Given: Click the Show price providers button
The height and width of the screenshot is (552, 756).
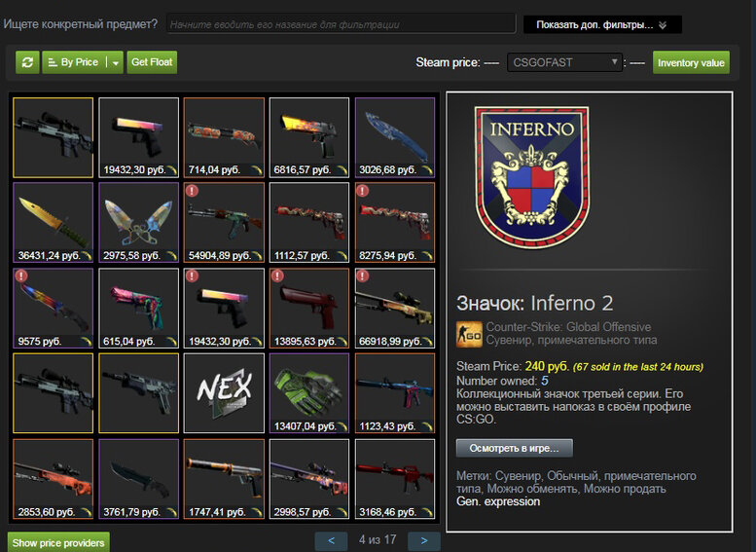Looking at the screenshot, I should 58,542.
